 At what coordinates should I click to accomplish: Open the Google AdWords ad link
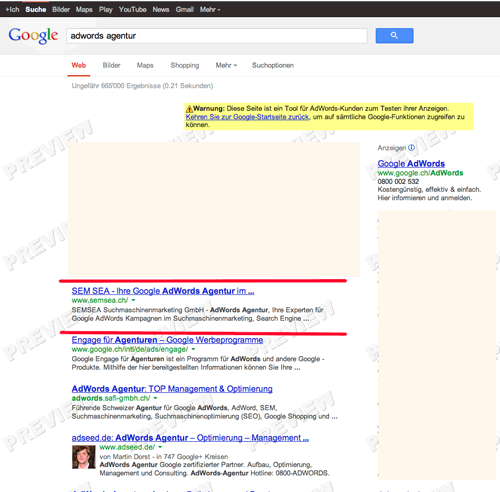click(411, 164)
